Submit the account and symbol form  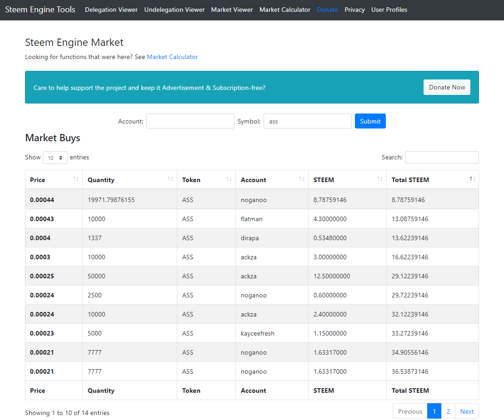(x=370, y=121)
